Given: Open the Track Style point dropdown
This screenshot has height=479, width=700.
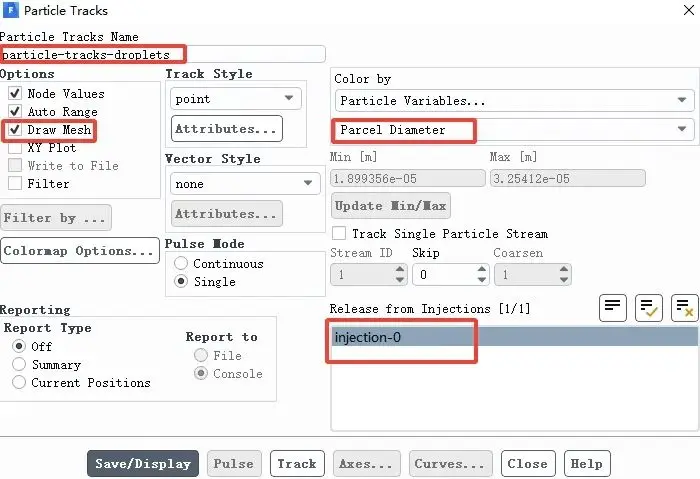Looking at the screenshot, I should (x=236, y=99).
